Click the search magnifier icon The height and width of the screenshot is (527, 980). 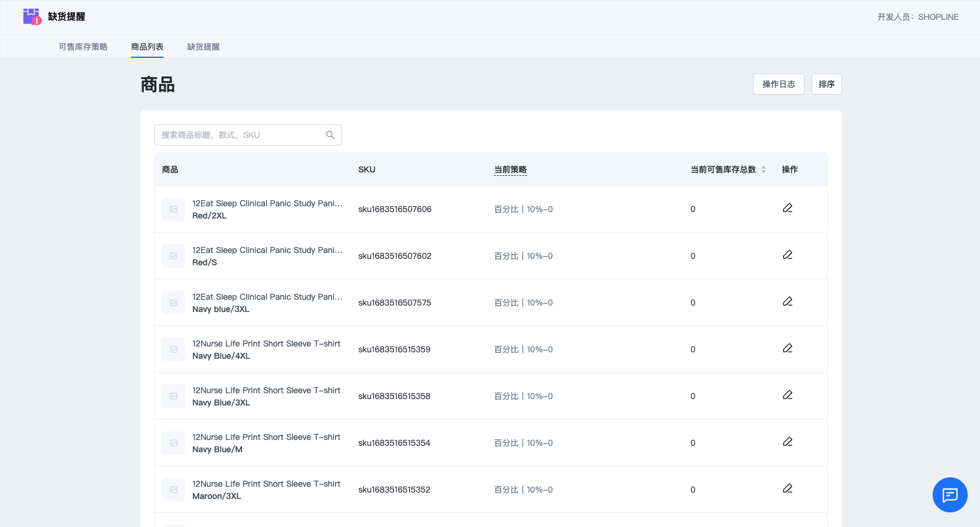tap(330, 135)
